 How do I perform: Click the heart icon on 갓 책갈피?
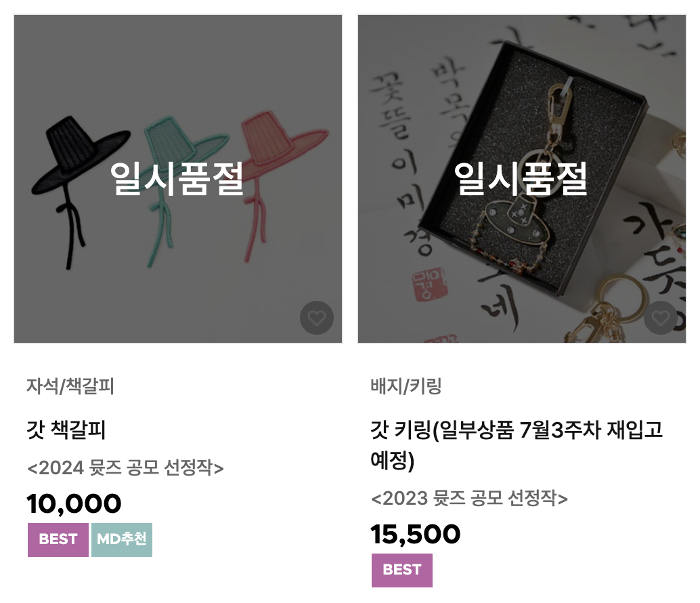(317, 318)
